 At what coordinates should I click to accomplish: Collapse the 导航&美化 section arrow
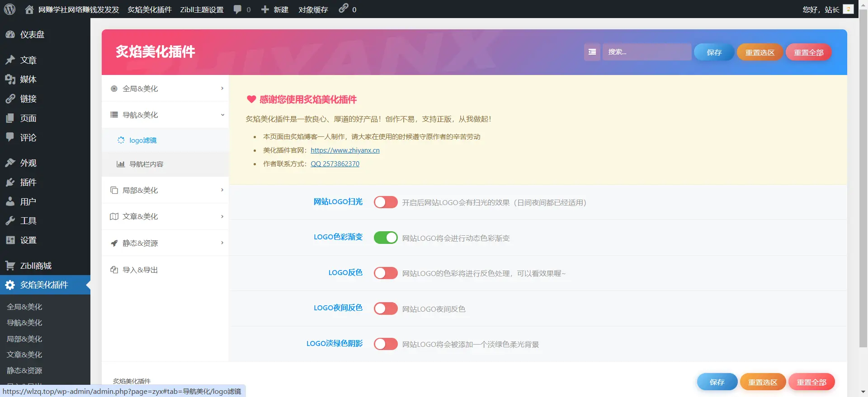(x=222, y=115)
